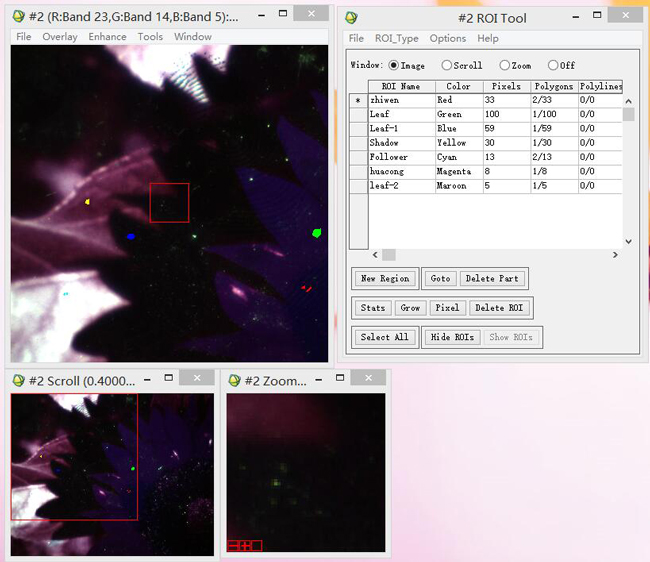This screenshot has height=562, width=650.
Task: Open the Overlay menu in image window
Action: [60, 36]
